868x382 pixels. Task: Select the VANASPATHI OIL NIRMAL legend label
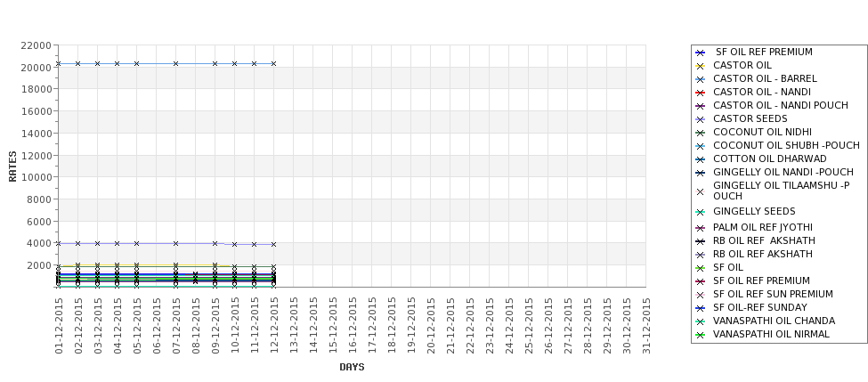pyautogui.click(x=771, y=335)
